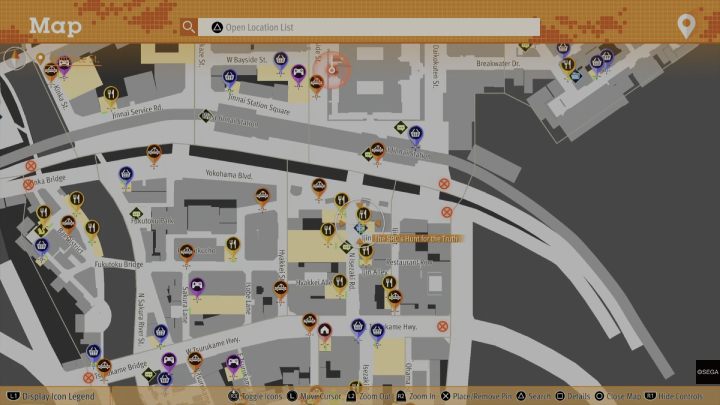Screen dimensions: 720x405
Task: Open the Location List dropdown bar
Action: point(368,27)
